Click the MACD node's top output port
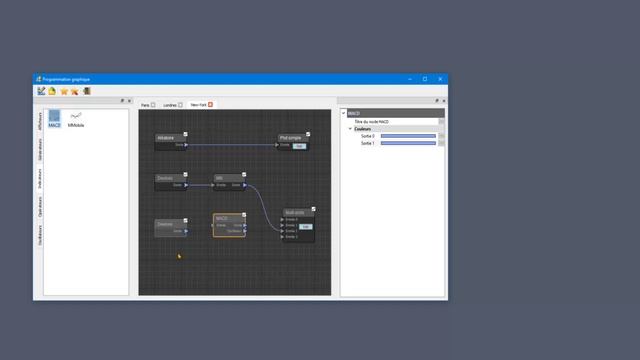640x360 pixels. [x=245, y=225]
